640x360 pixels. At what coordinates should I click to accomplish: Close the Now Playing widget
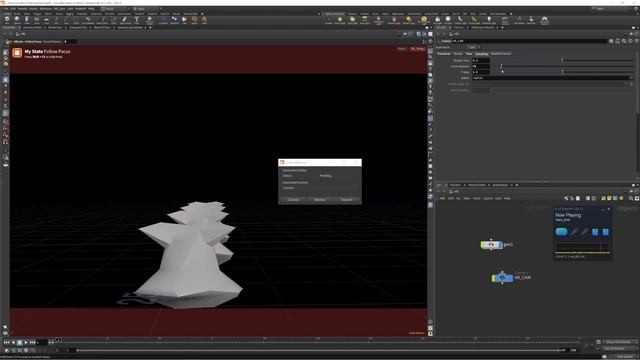click(x=609, y=209)
